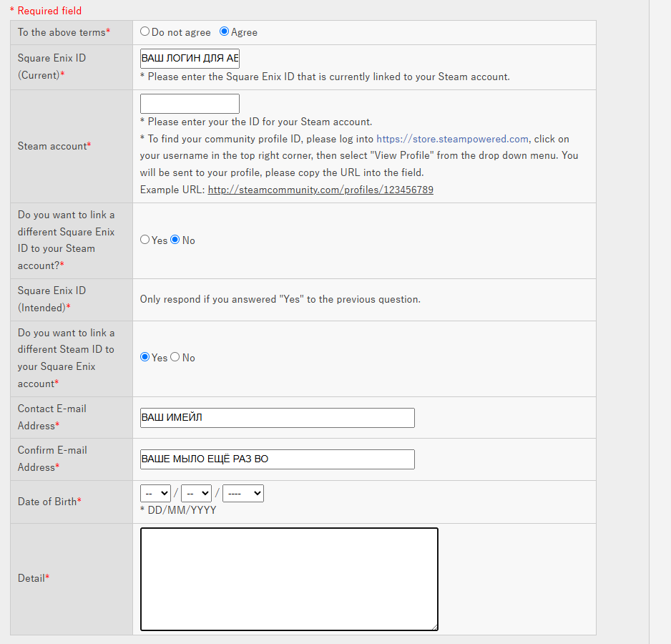The width and height of the screenshot is (671, 644).
Task: Select 'No' for linking different Steam ID
Action: (175, 357)
